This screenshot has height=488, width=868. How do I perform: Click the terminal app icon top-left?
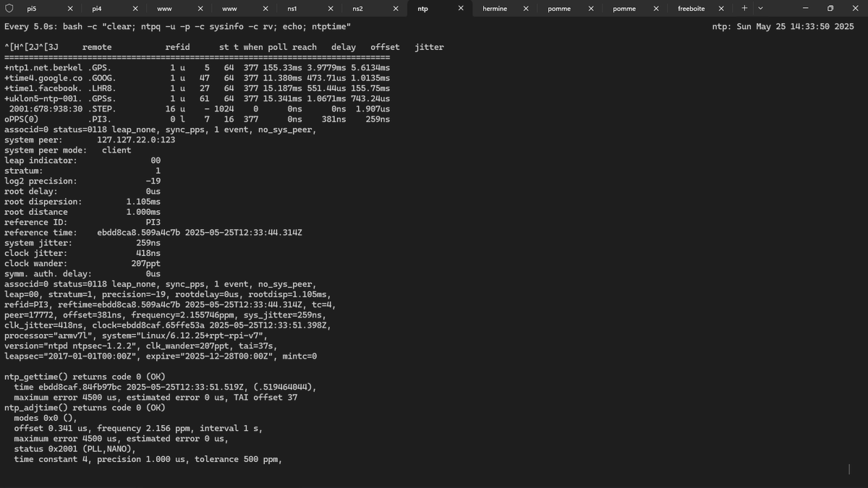[x=10, y=8]
